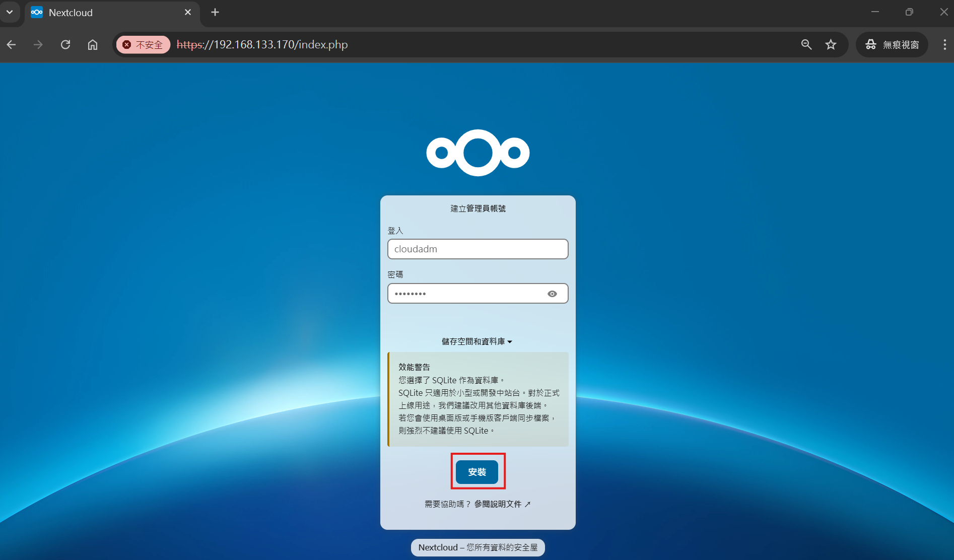
Task: Bookmark this page with the star icon
Action: tap(831, 45)
